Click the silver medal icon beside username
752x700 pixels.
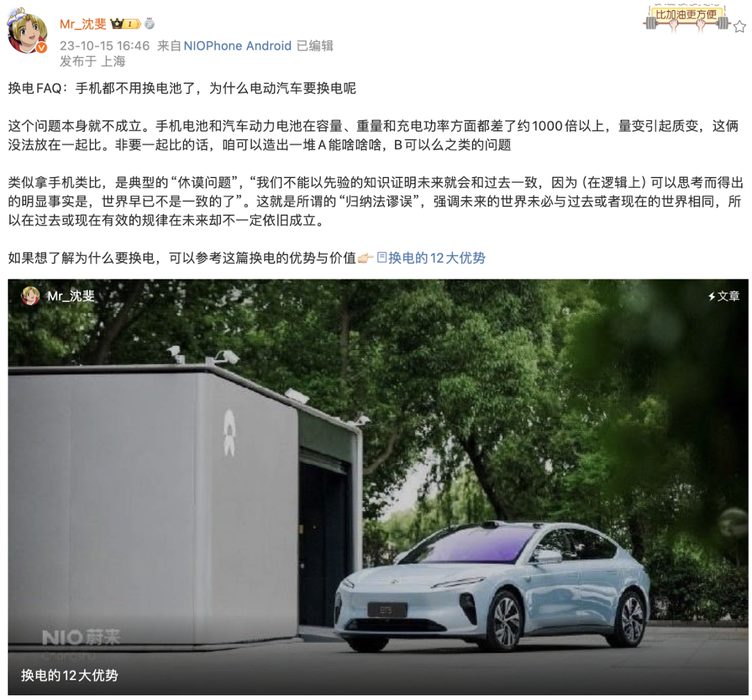(150, 24)
